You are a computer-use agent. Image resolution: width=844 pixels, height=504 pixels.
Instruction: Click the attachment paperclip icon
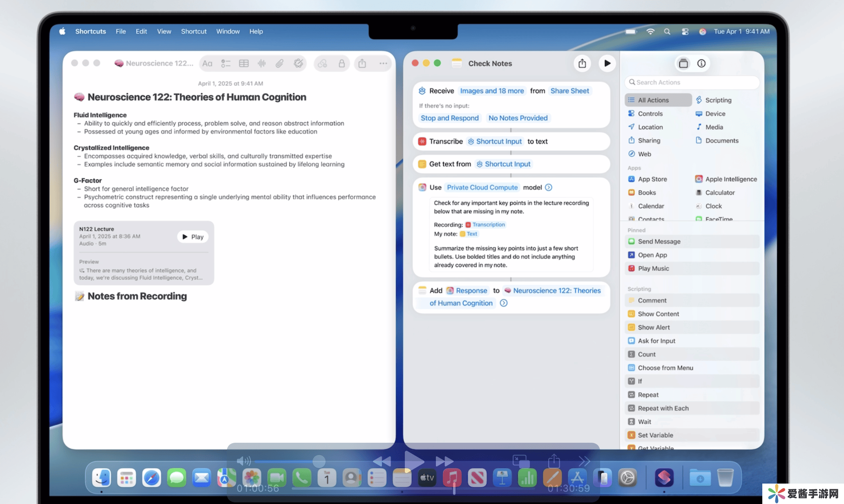click(279, 63)
